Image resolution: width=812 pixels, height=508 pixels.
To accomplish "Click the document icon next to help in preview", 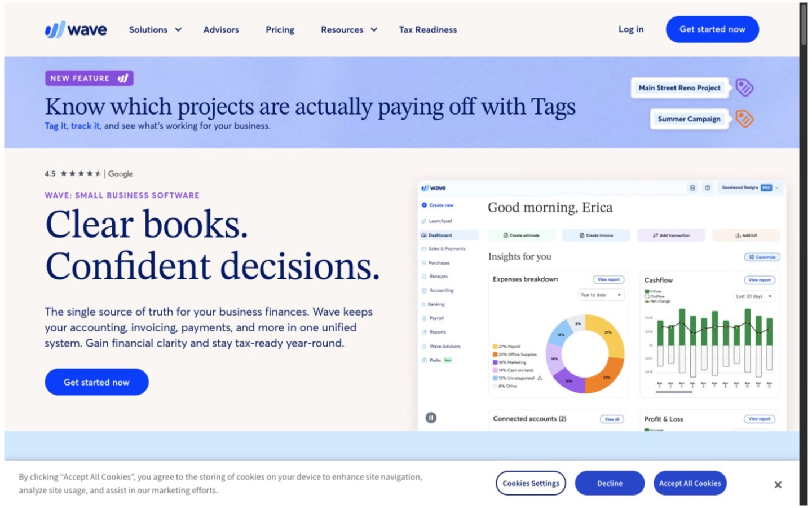I will pyautogui.click(x=692, y=188).
